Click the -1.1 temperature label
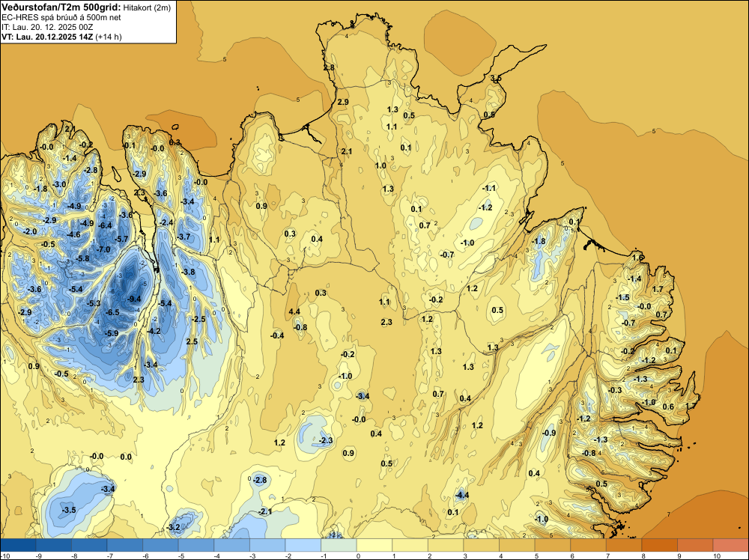 489,188
